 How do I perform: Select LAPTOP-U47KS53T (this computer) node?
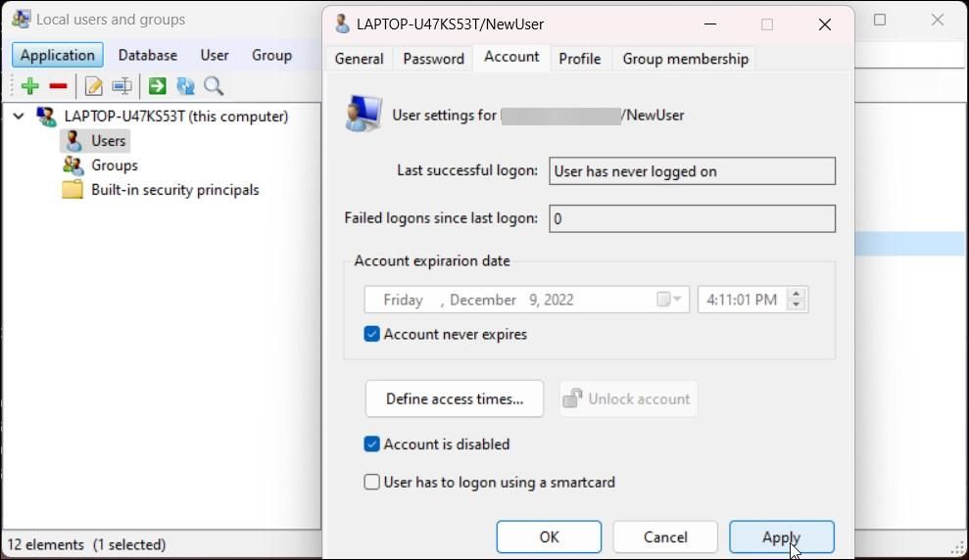click(176, 117)
